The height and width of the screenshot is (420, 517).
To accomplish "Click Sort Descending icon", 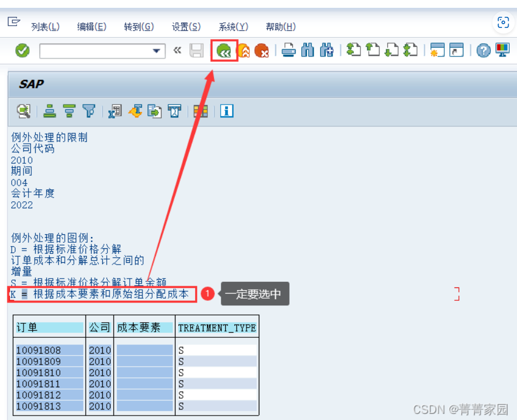I will (69, 111).
